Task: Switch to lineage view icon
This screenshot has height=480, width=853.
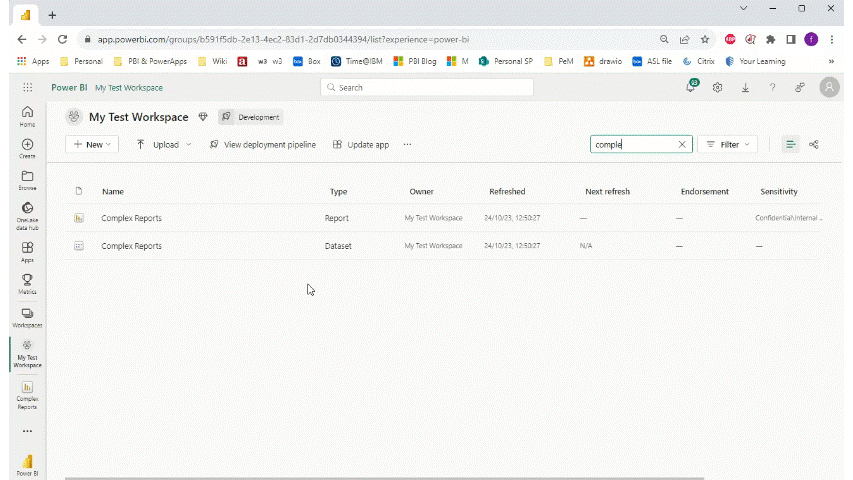Action: (814, 145)
